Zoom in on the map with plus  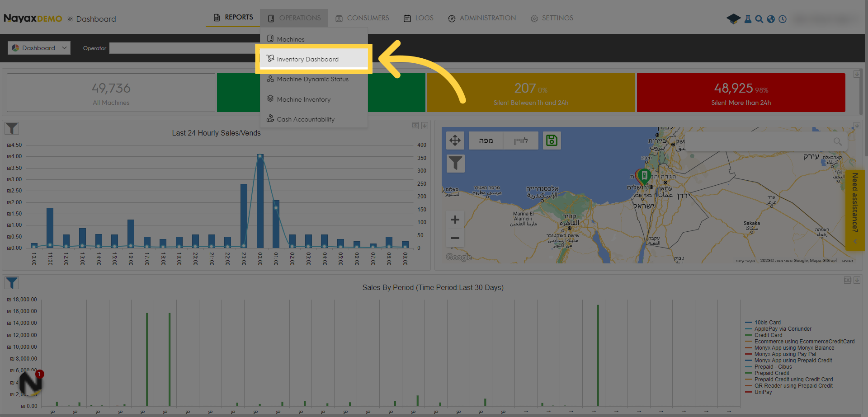(455, 220)
